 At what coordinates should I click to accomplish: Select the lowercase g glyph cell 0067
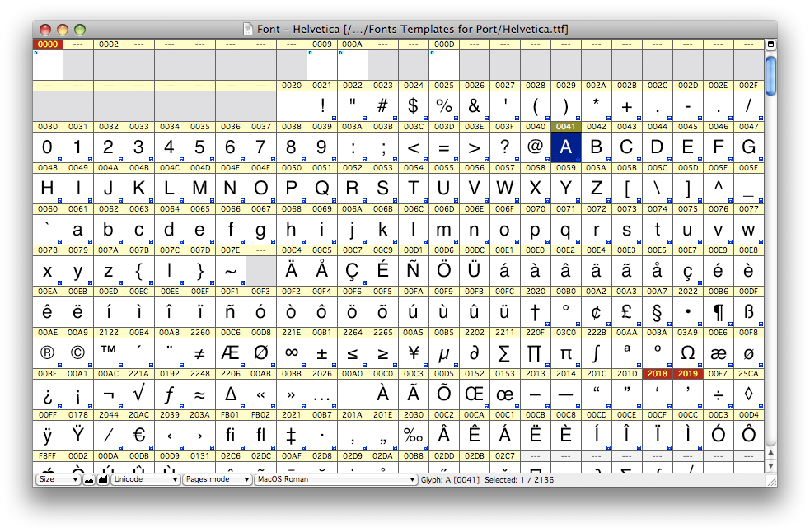click(x=261, y=229)
